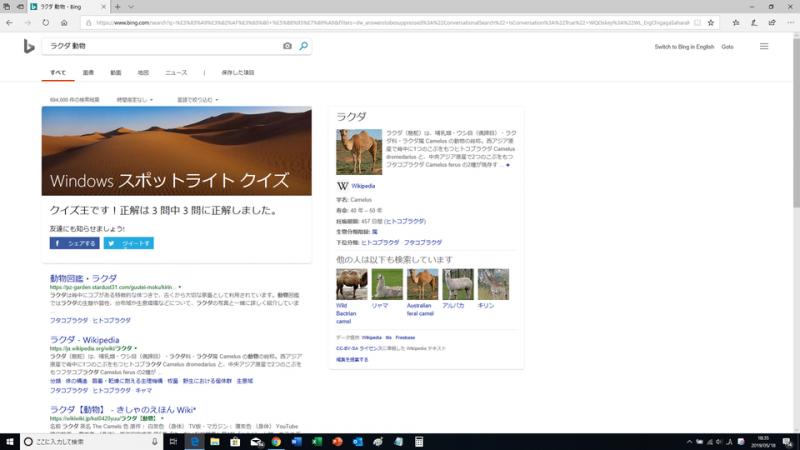This screenshot has width=800, height=450.
Task: Open リャマ related search thumbnail
Action: click(387, 284)
